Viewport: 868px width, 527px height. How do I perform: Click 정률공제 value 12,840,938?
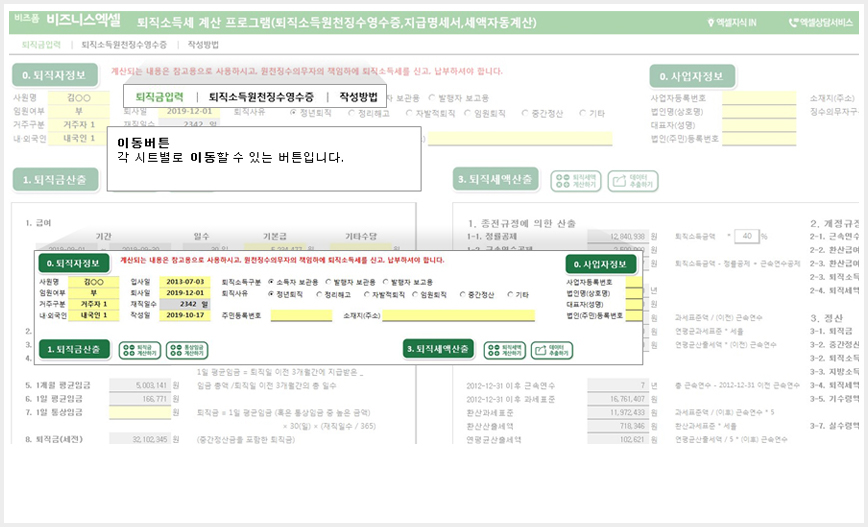click(618, 236)
